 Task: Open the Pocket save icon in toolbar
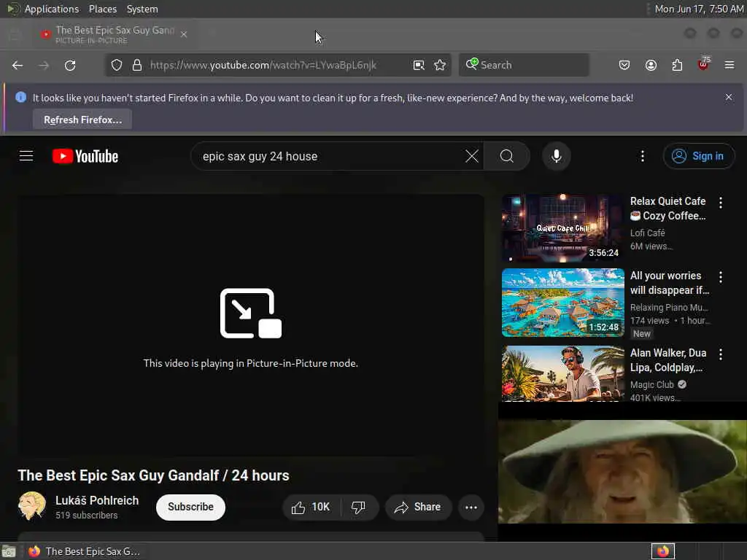(624, 65)
